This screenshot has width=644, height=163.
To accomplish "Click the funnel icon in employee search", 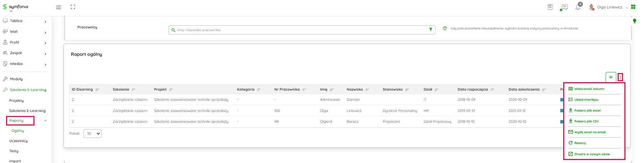I will click(430, 30).
